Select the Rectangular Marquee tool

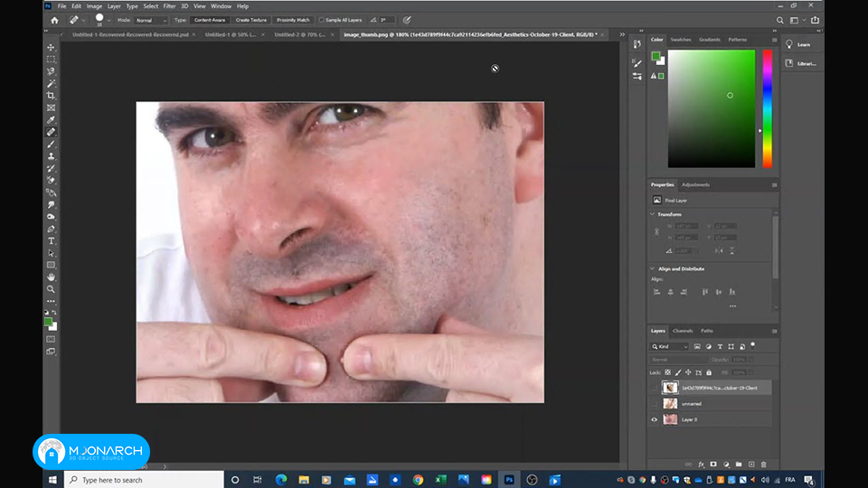click(x=51, y=60)
